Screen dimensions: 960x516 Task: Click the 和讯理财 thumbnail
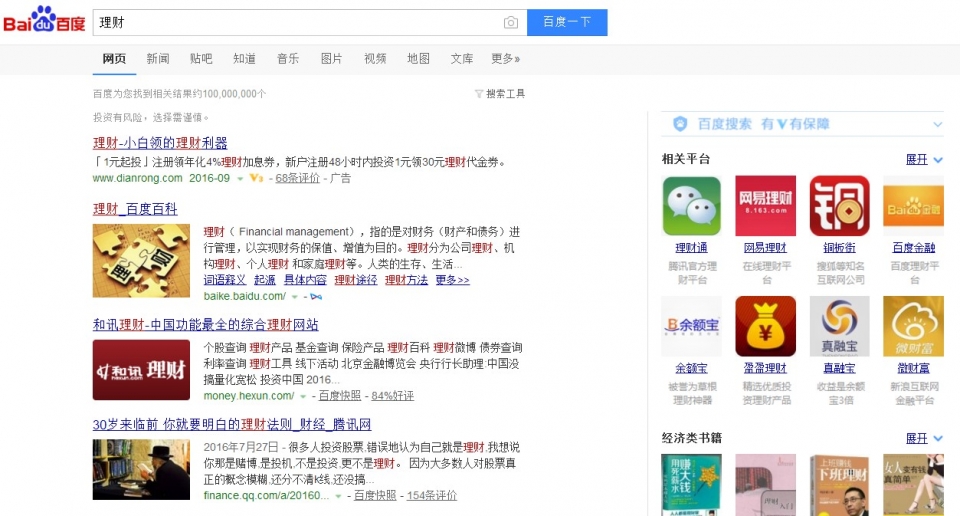click(141, 370)
